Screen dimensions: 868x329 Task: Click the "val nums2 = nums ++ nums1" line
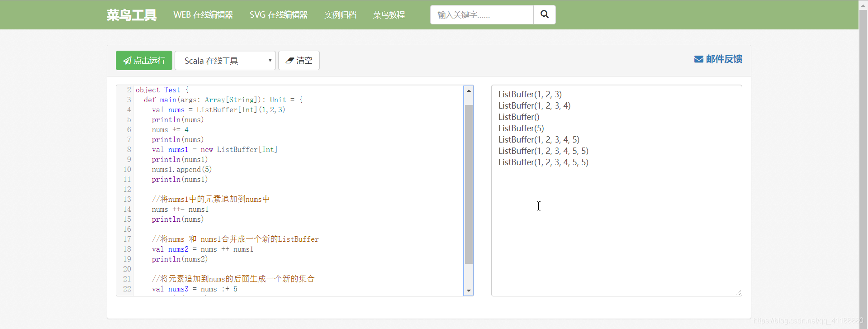[x=203, y=249]
